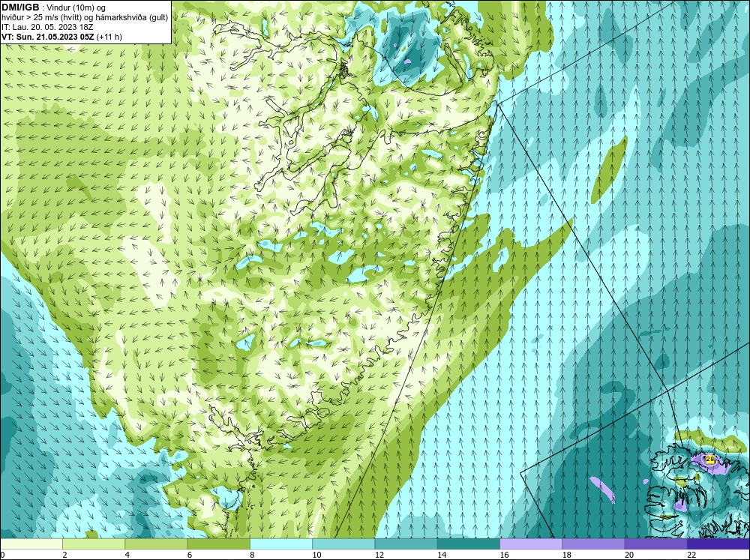
Task: Pick the light lavender 16–18 m/s legend swatch
Action: [531, 544]
